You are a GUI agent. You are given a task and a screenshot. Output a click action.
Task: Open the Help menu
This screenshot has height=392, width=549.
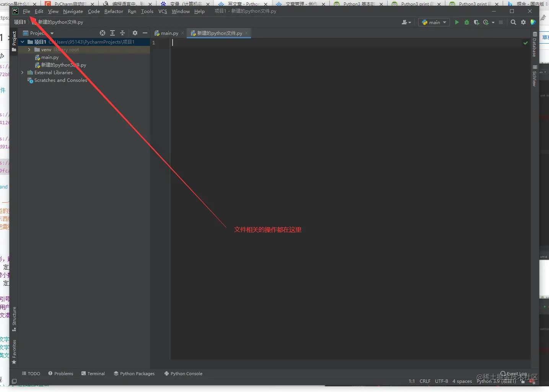(199, 11)
